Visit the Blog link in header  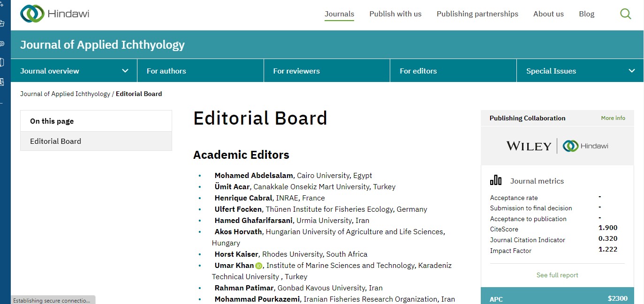click(x=586, y=14)
